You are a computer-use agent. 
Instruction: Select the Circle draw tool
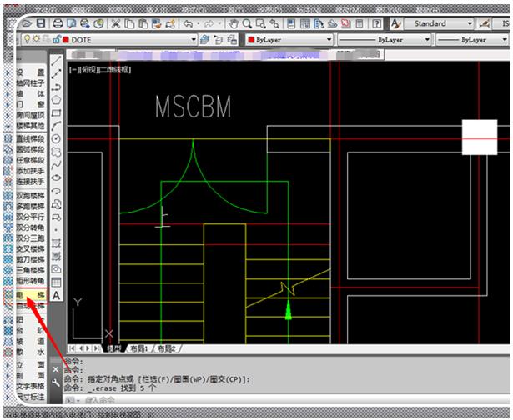[56, 138]
